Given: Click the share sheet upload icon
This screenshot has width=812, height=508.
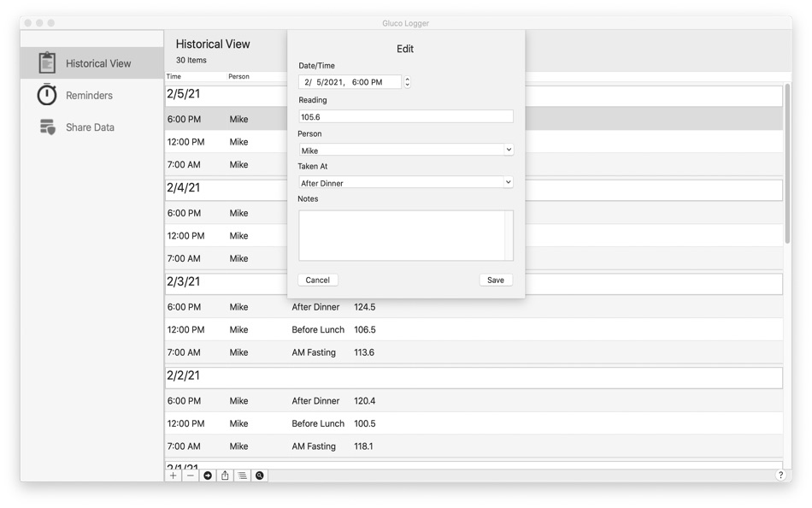Looking at the screenshot, I should (x=224, y=476).
